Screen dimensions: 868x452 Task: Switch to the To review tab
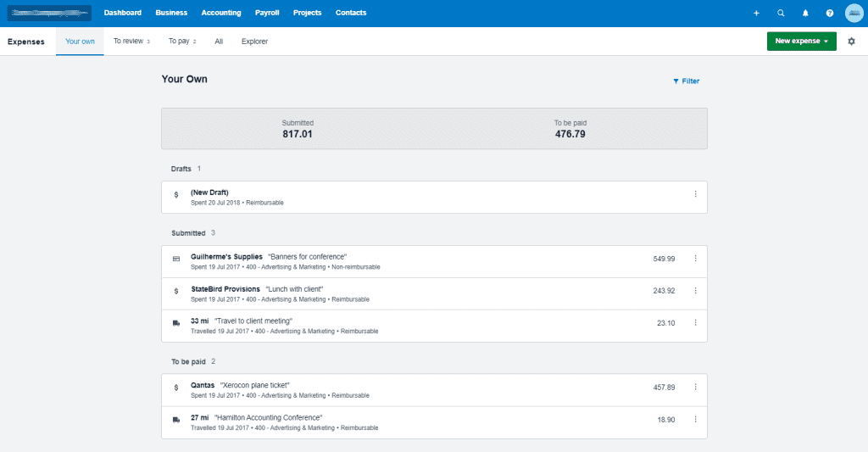pyautogui.click(x=131, y=41)
